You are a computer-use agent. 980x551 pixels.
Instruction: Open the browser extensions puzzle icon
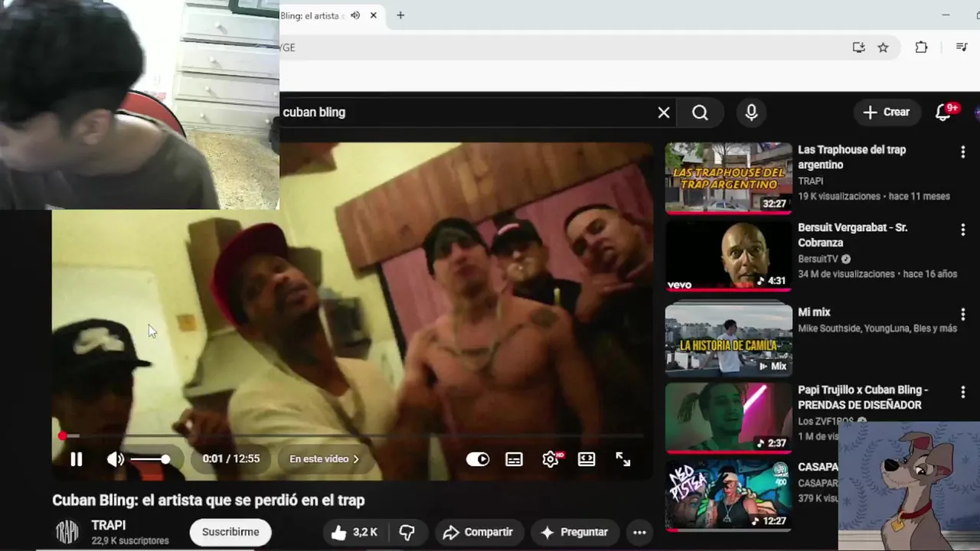tap(921, 47)
